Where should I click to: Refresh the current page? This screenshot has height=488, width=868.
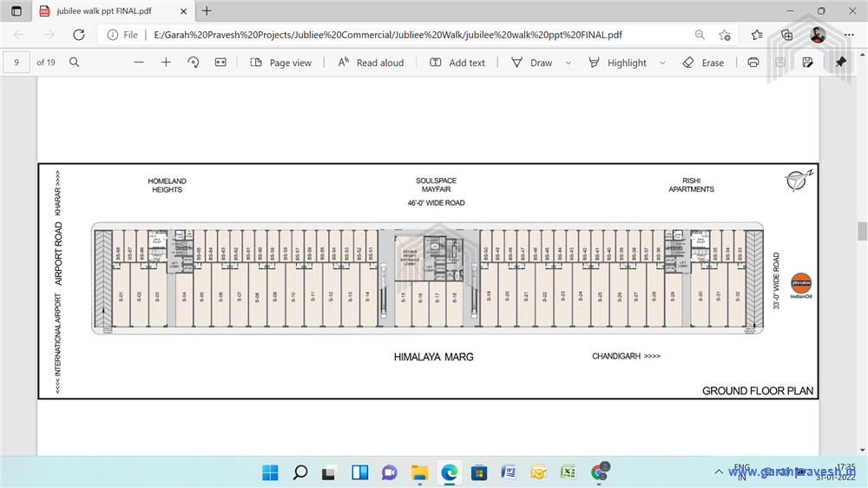click(78, 35)
